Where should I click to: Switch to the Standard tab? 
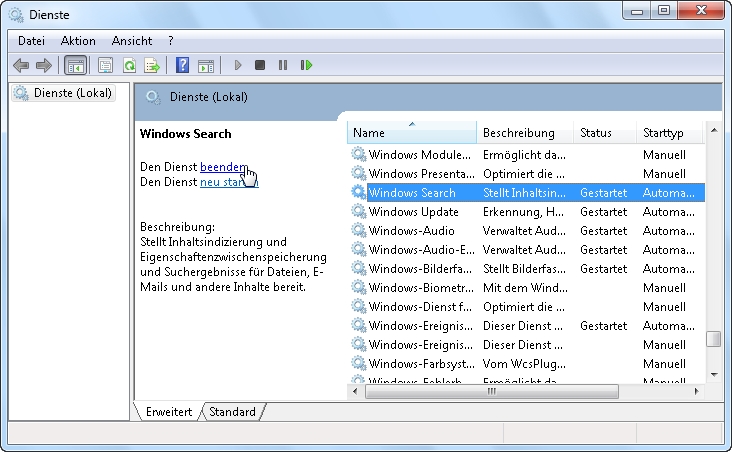point(232,412)
